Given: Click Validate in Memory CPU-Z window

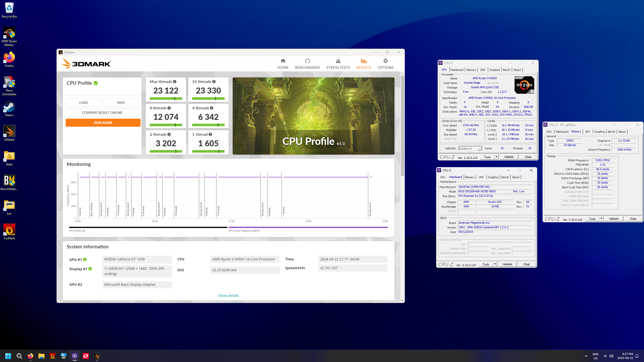Looking at the screenshot, I should point(614,219).
